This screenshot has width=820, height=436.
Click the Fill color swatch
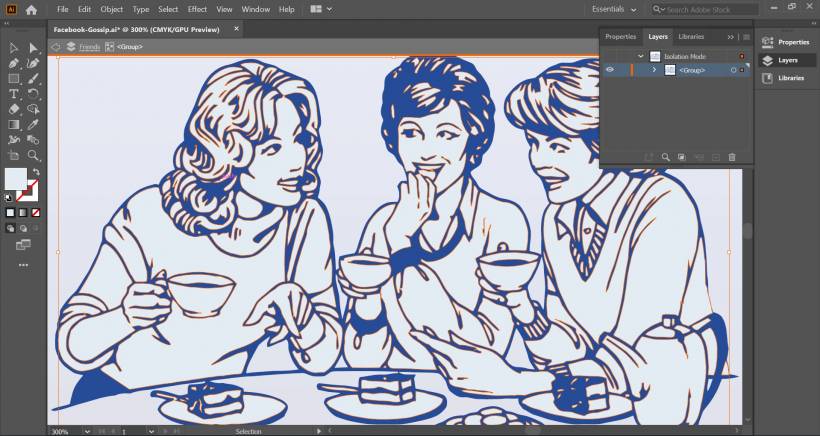[x=16, y=179]
